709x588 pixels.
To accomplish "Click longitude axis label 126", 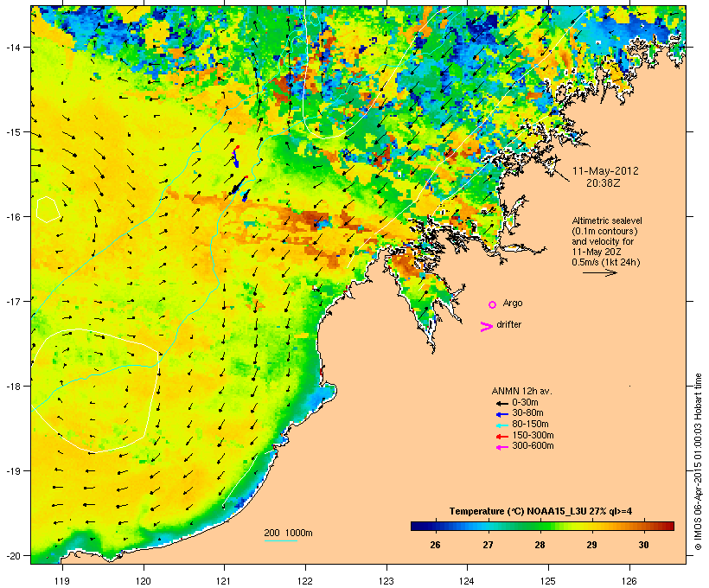I will pyautogui.click(x=629, y=581).
